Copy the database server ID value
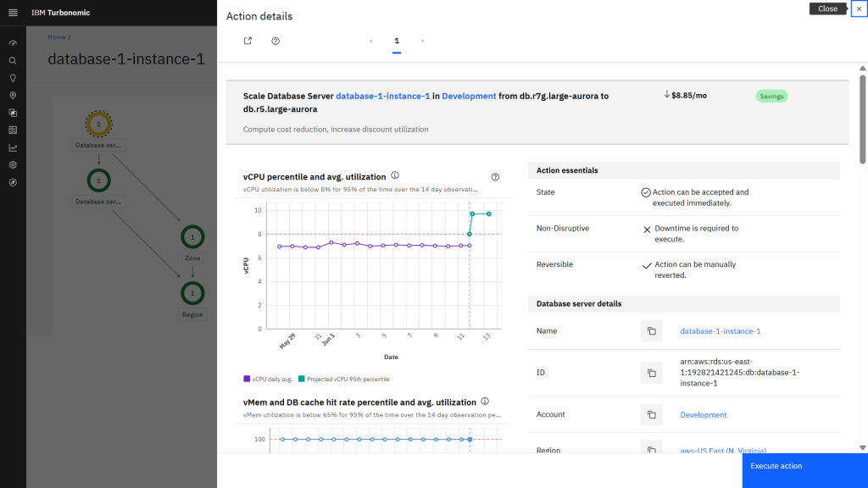The image size is (868, 488). (x=652, y=373)
